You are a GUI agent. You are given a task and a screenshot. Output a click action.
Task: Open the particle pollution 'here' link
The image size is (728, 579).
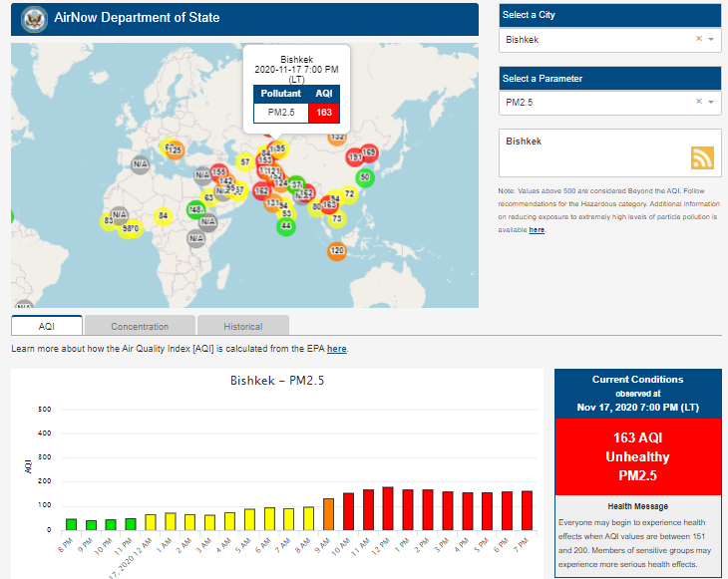(x=537, y=229)
